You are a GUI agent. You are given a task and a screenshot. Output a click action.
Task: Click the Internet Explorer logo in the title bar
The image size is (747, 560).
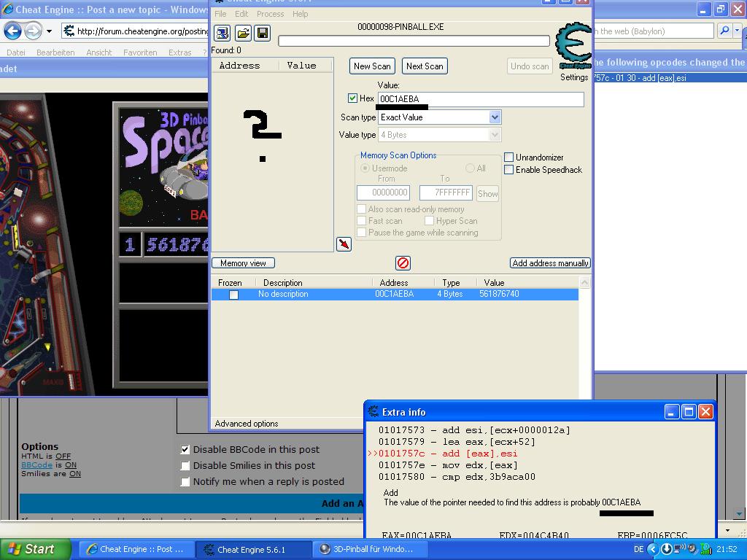(7, 9)
